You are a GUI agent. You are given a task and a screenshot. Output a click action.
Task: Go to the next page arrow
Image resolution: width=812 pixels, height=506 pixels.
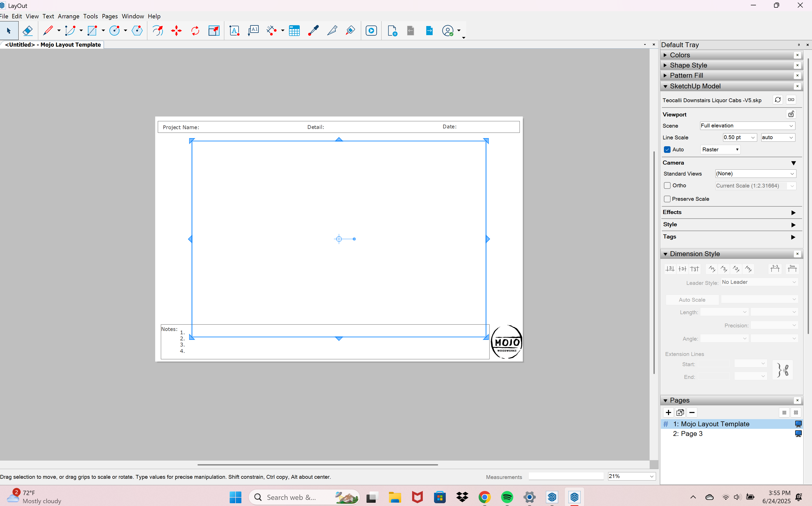pos(429,31)
